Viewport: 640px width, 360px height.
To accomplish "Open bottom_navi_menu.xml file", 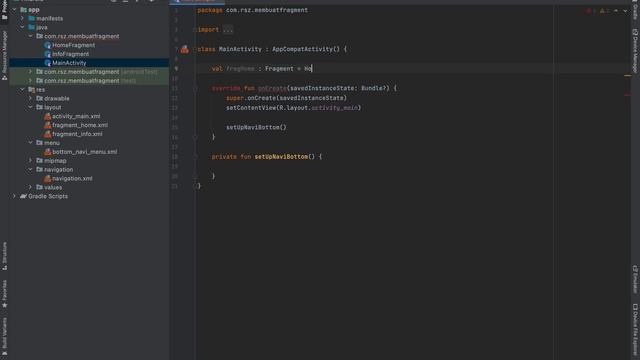I will (x=84, y=152).
